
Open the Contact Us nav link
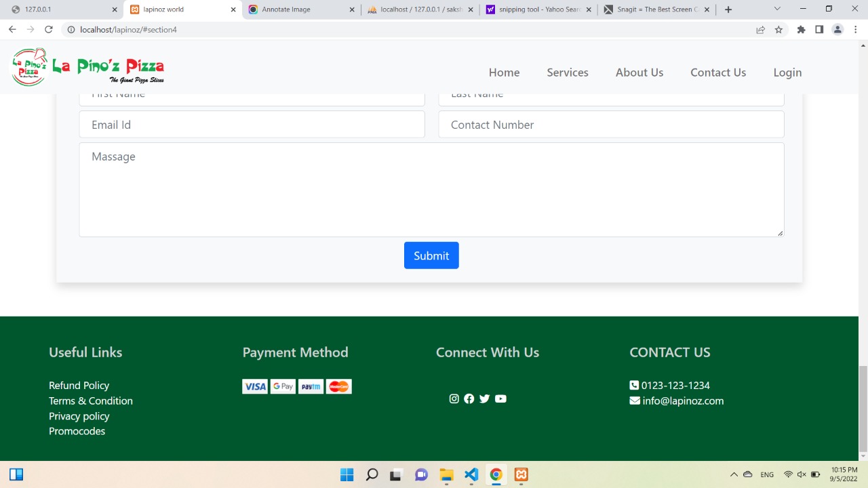(718, 73)
